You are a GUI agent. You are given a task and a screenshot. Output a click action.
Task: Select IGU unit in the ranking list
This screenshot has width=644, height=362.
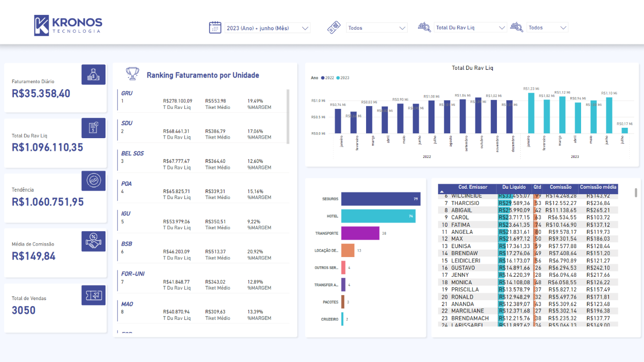[x=126, y=214]
